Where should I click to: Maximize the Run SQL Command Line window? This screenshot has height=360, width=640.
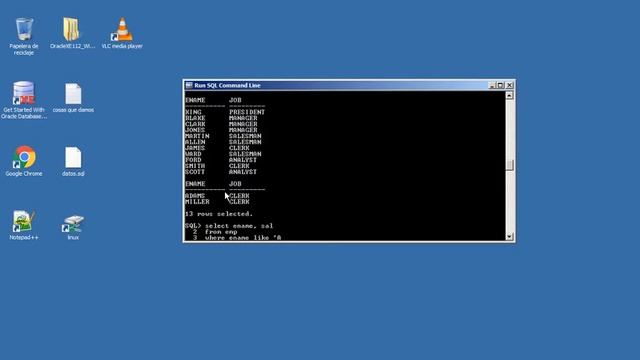pos(500,85)
